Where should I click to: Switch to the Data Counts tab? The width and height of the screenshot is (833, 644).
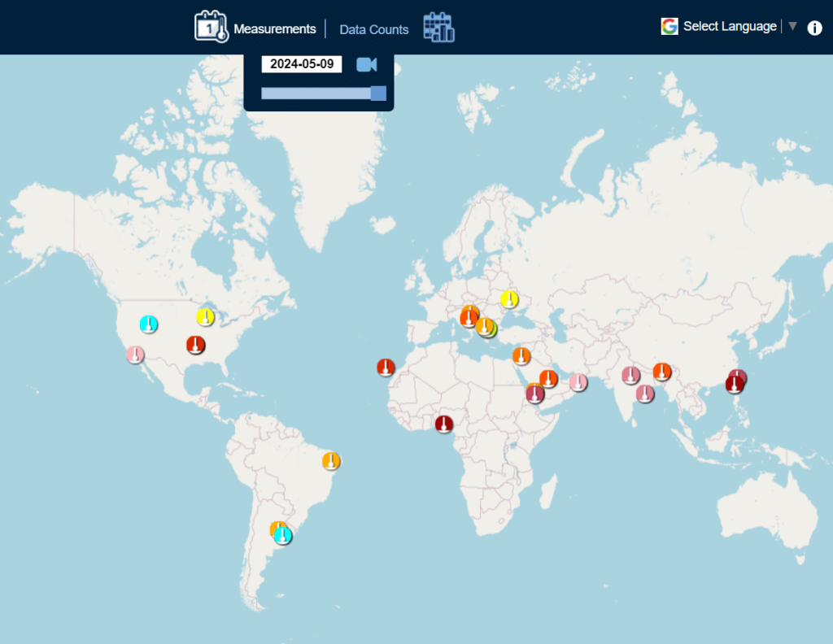pos(373,29)
